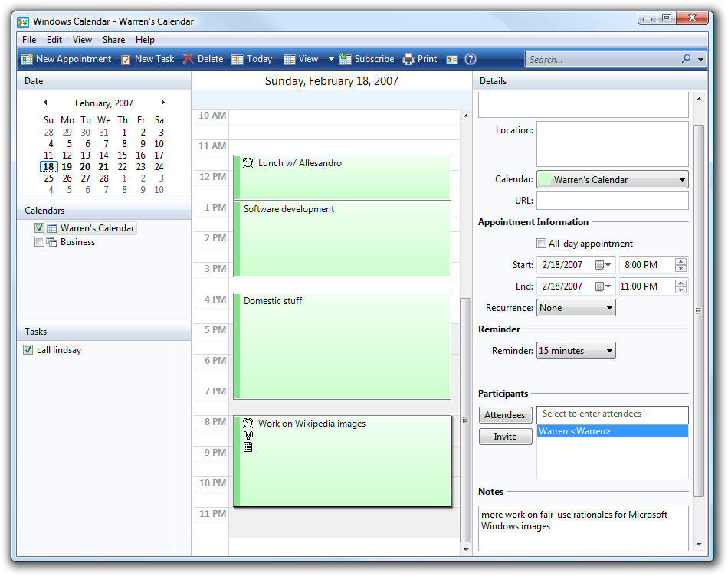This screenshot has height=576, width=728.
Task: Select Warren <Warren> in attendees list
Action: 612,431
